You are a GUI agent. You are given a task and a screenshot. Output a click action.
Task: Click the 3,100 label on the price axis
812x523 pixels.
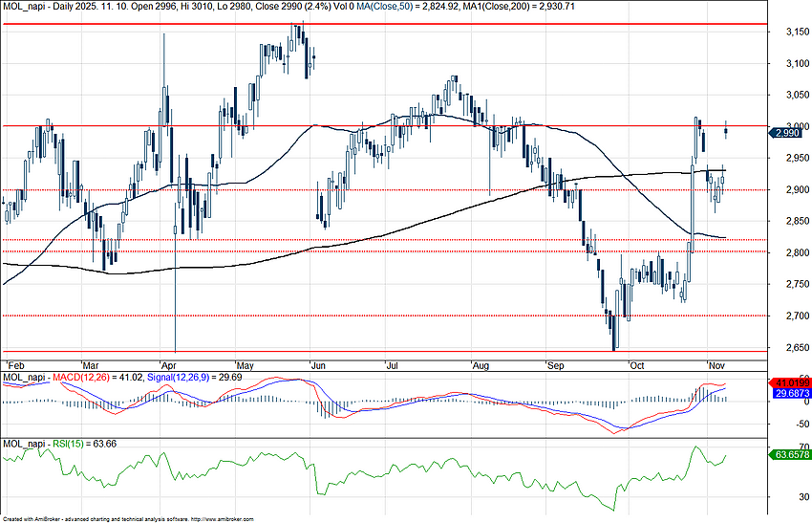787,63
